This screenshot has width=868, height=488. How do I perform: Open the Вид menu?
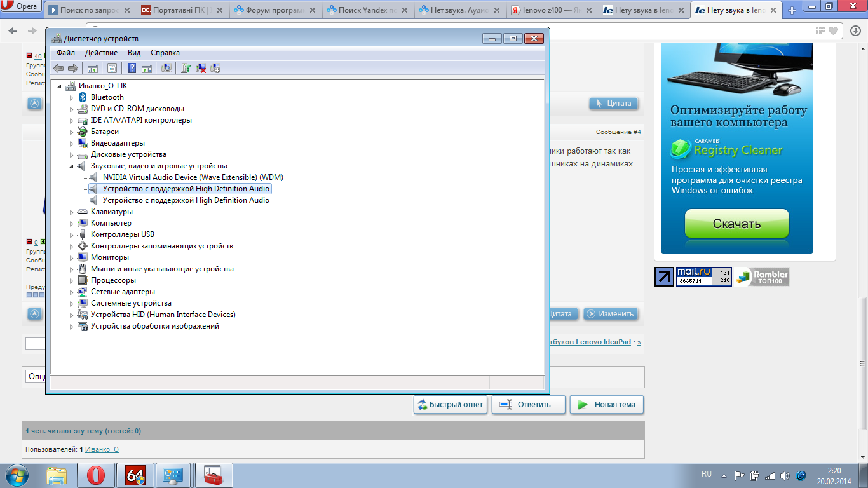pos(134,53)
